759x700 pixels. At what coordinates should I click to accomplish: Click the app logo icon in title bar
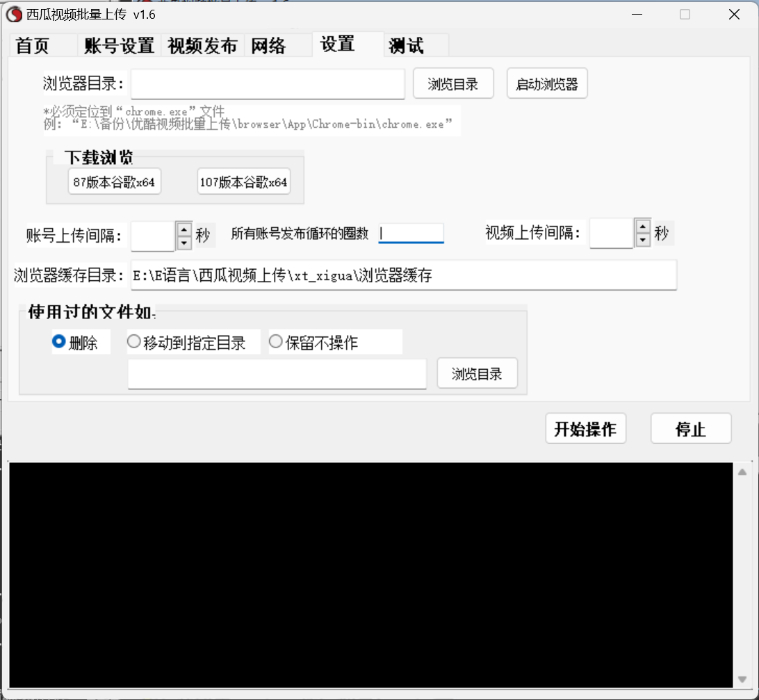[13, 14]
